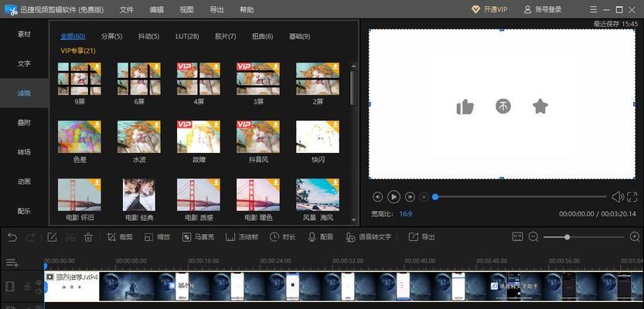Step forward to next frame
Screen dimensions: 644x309
click(x=410, y=197)
